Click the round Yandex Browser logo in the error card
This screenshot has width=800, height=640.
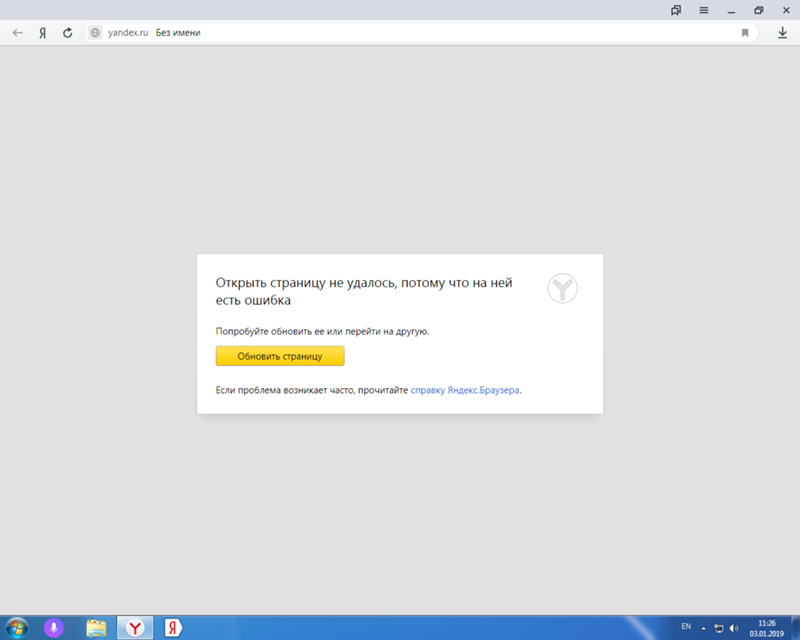[562, 288]
